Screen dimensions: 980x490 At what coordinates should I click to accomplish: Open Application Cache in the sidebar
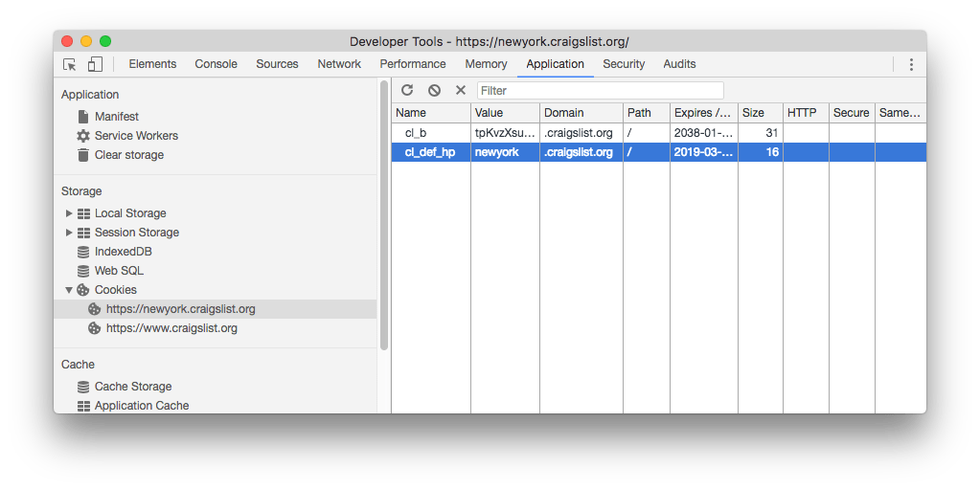click(x=142, y=406)
